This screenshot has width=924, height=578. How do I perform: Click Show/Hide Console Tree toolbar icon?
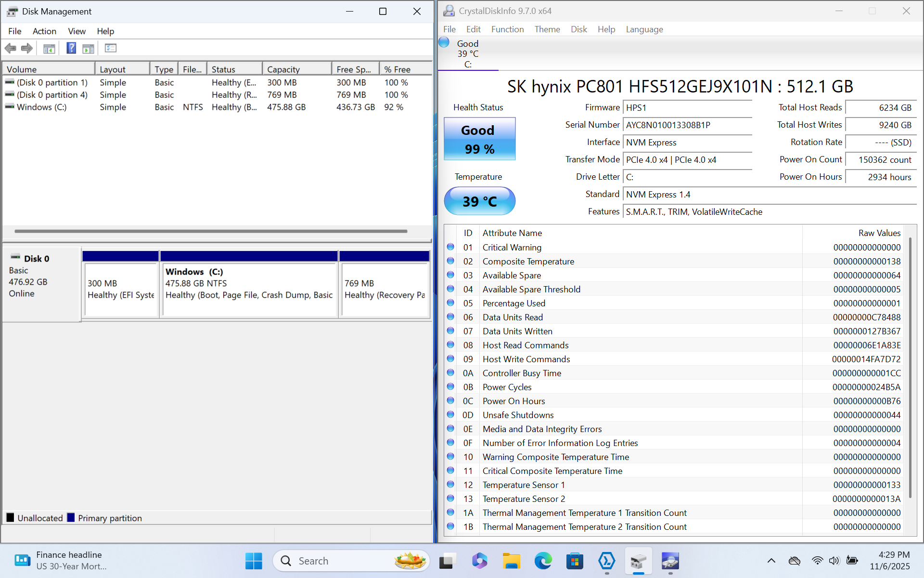tap(49, 48)
